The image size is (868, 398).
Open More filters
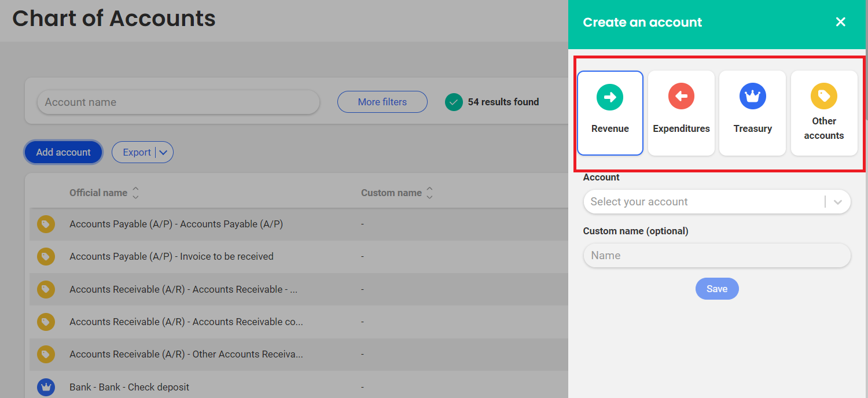[382, 102]
